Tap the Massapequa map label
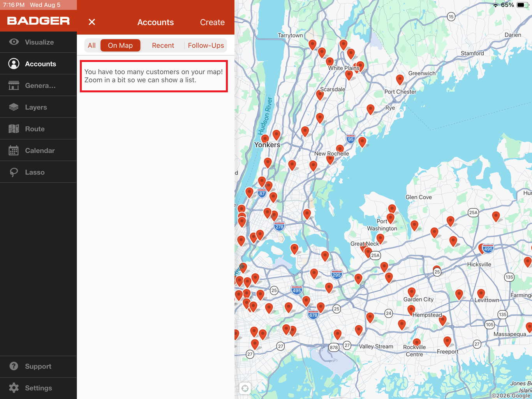This screenshot has height=399, width=532. click(510, 334)
